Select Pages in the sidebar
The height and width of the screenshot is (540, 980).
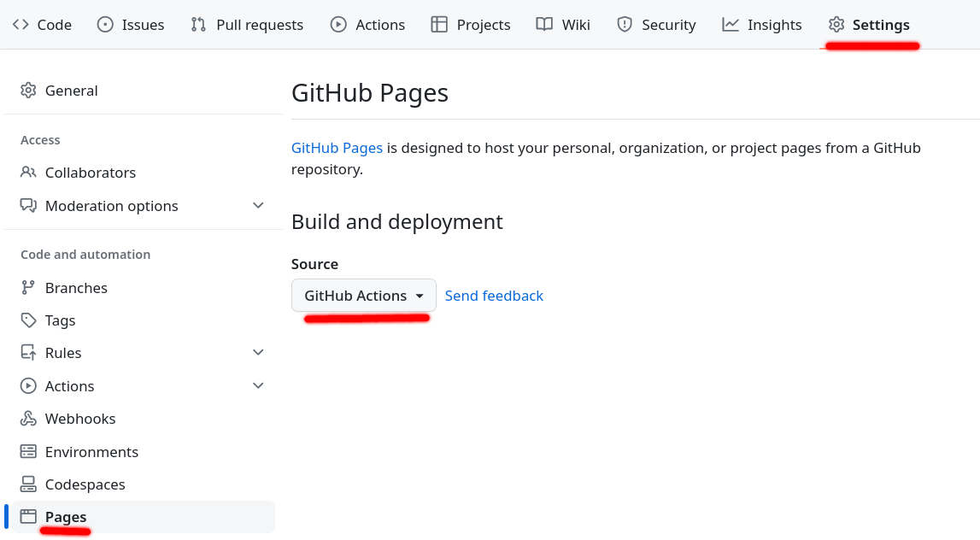pos(144,516)
